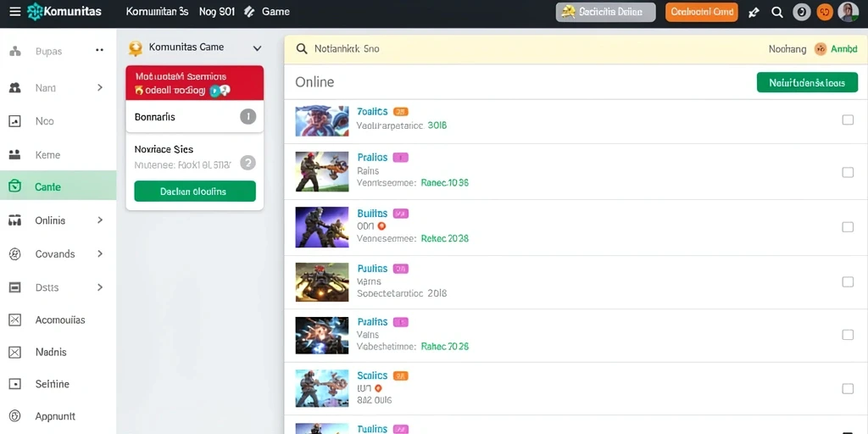Click the Noo sidebar image icon
868x434 pixels.
coord(15,121)
